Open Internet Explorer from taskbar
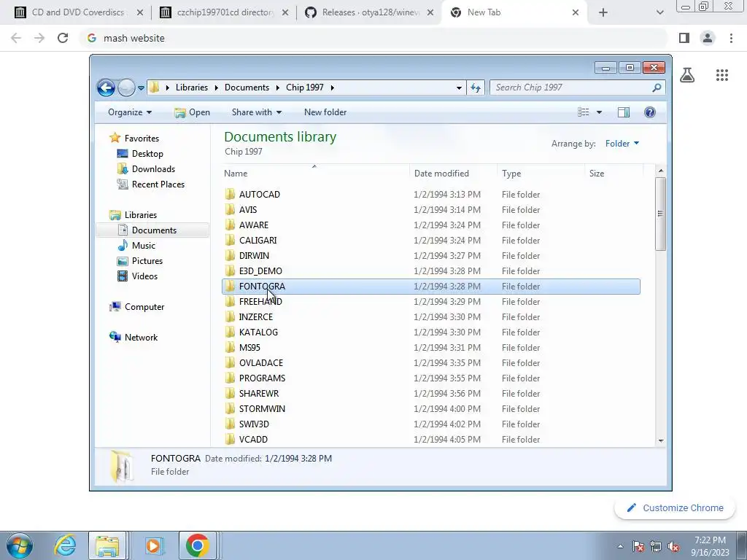 (65, 545)
